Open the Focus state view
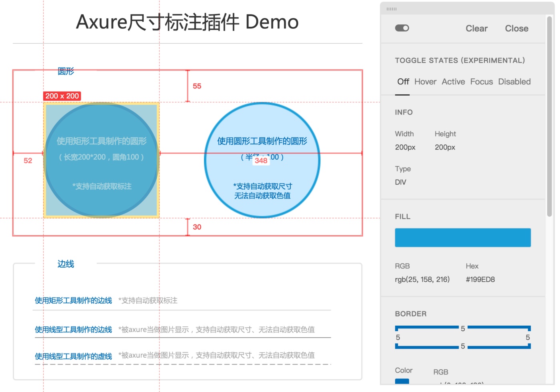560x392 pixels. [481, 82]
